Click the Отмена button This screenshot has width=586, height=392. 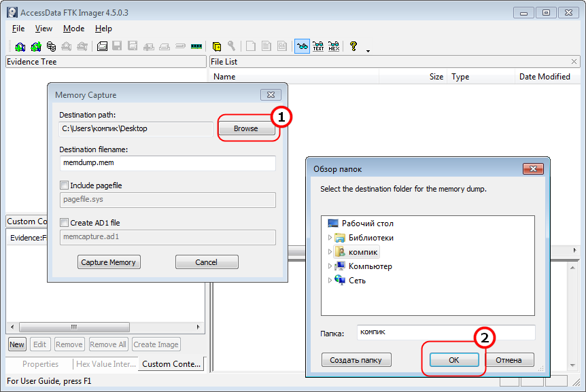509,360
